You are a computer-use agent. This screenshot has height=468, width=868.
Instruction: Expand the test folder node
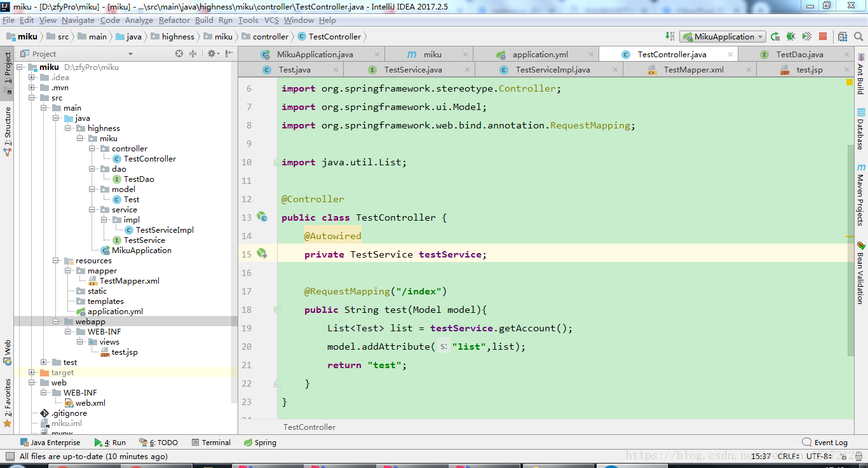pos(44,362)
